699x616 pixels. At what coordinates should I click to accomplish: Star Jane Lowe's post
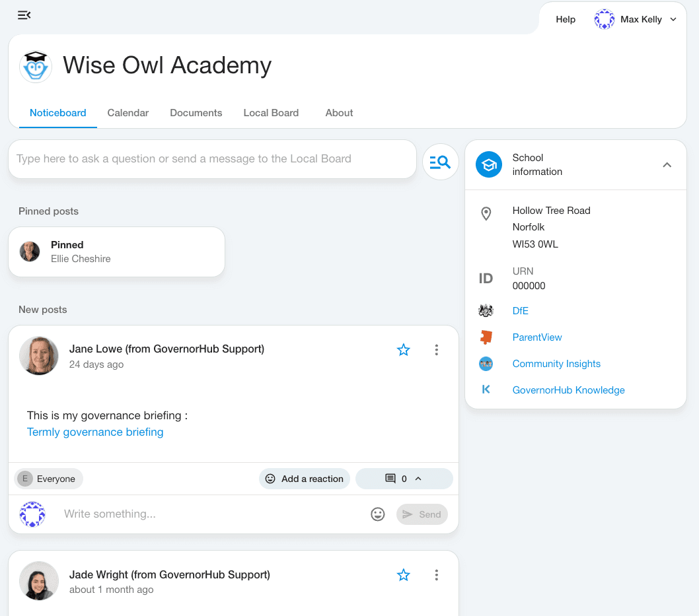[x=404, y=350]
